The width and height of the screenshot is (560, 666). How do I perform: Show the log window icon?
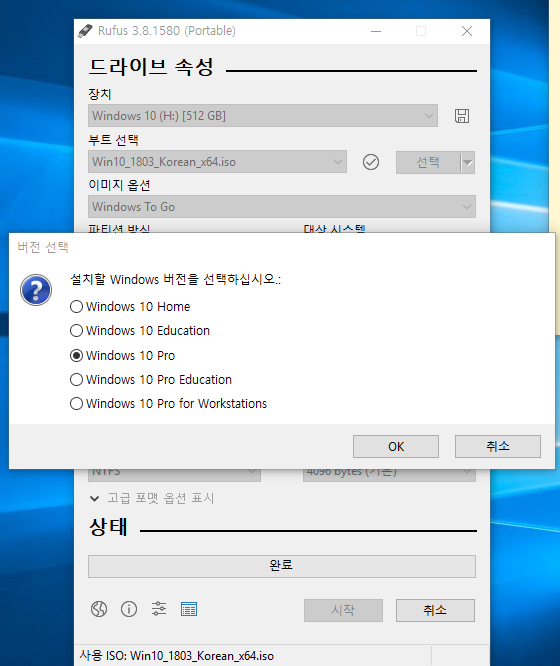[189, 609]
